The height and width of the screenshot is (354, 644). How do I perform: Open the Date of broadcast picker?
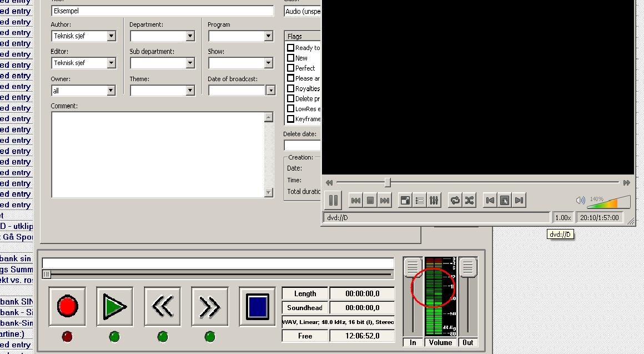click(270, 91)
